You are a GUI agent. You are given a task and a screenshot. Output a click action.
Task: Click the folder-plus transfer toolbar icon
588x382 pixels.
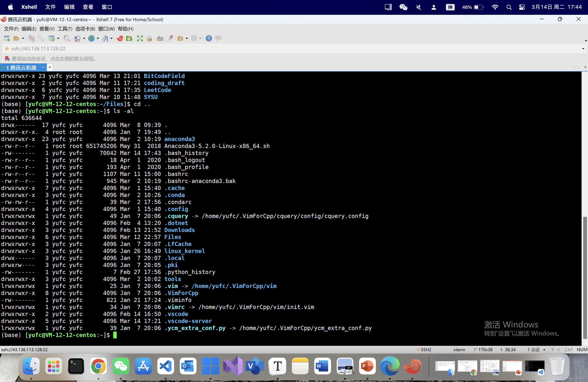tap(180, 38)
